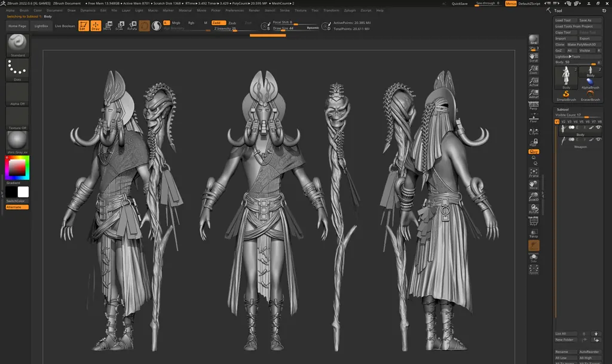
Task: Toggle Persp perspective view
Action: tap(534, 106)
